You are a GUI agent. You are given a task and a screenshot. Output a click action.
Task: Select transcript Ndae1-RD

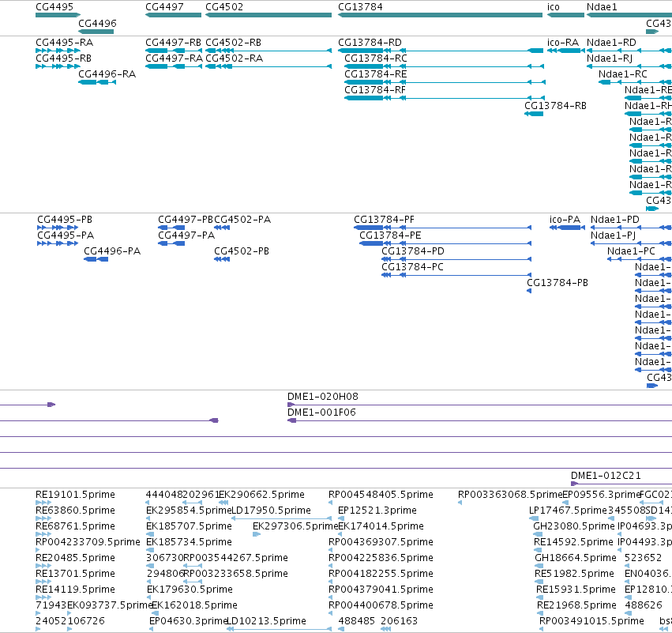click(611, 43)
